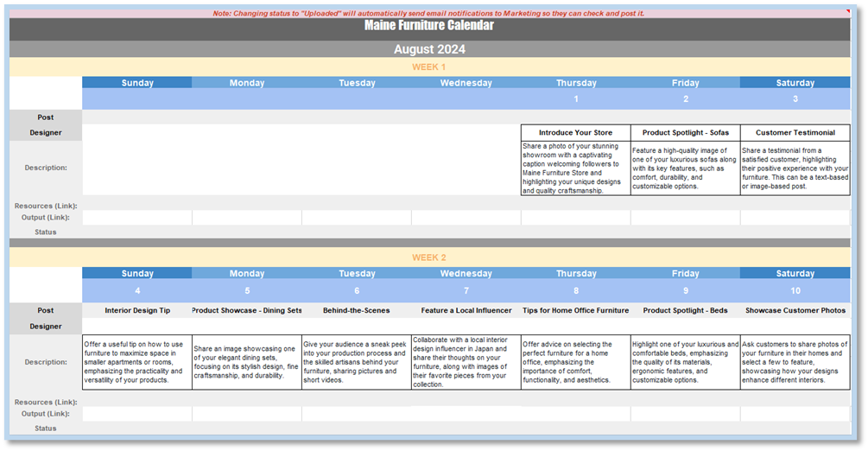This screenshot has height=451, width=868.
Task: Click the WEEK 1 banner
Action: point(429,67)
